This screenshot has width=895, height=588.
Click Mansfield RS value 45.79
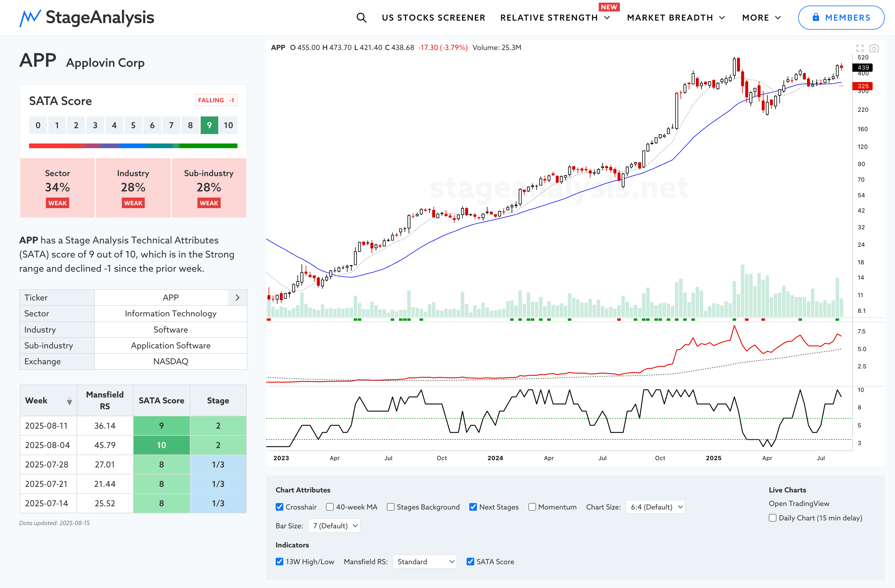coord(105,445)
